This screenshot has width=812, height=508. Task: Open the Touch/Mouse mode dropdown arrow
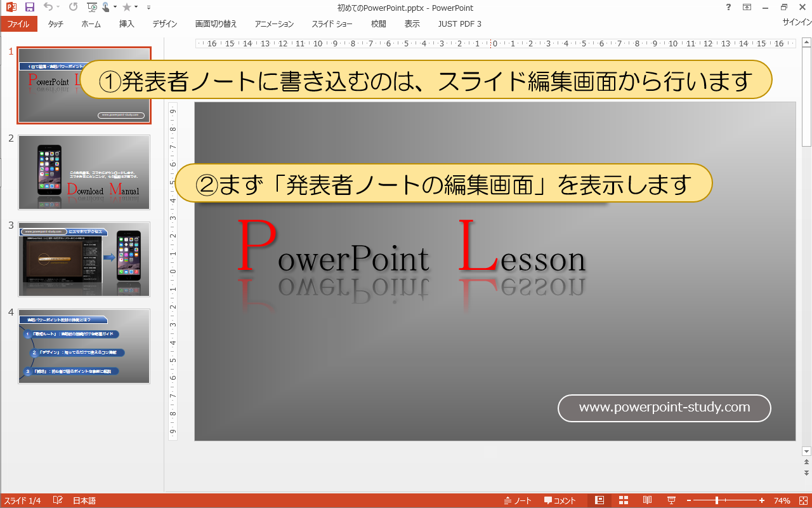click(115, 8)
